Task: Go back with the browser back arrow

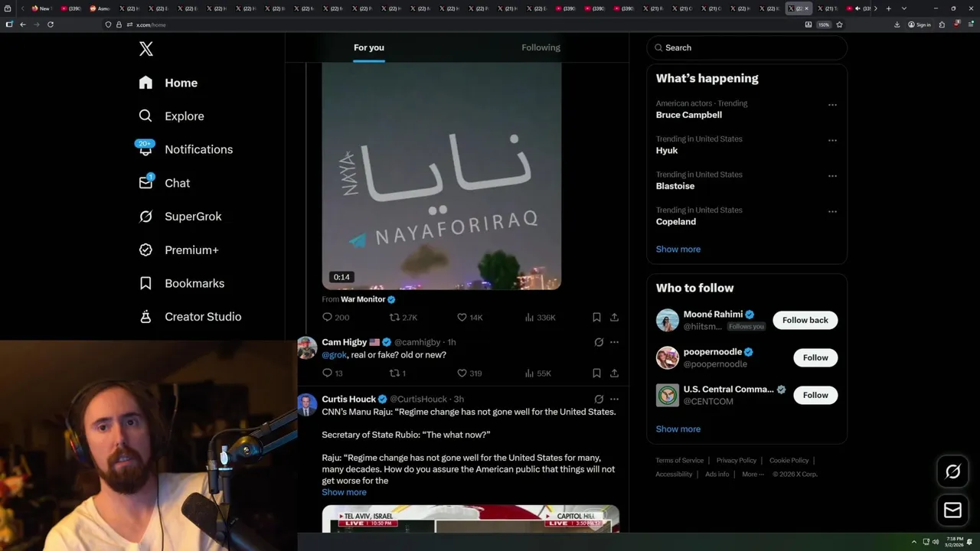Action: pos(23,24)
